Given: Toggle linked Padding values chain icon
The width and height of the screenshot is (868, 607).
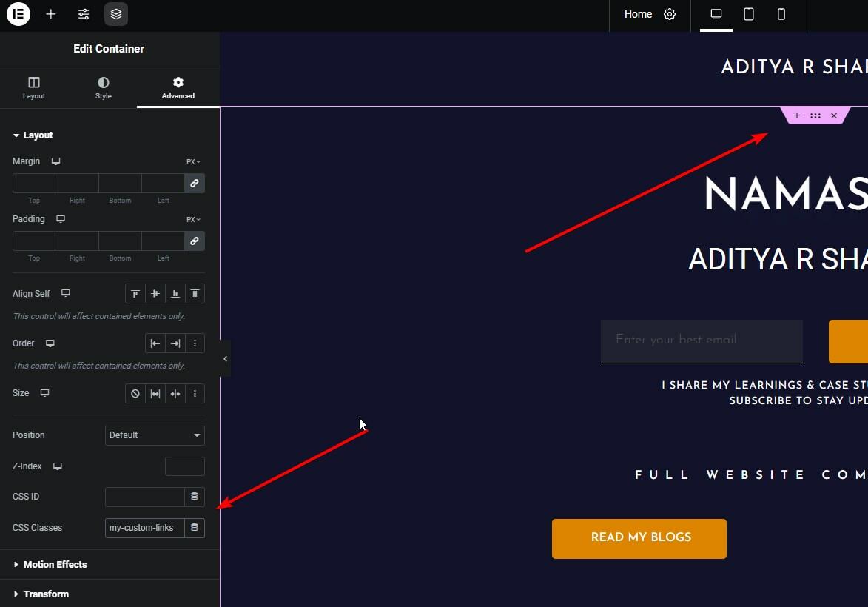Looking at the screenshot, I should pyautogui.click(x=194, y=241).
